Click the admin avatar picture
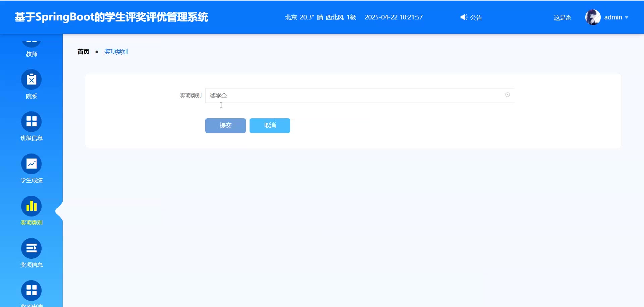 coord(593,17)
